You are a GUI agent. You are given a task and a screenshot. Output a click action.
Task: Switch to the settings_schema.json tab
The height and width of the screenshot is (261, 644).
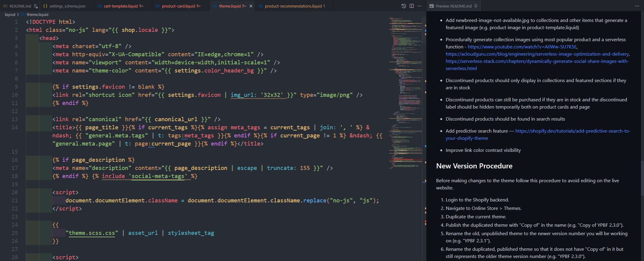[67, 6]
